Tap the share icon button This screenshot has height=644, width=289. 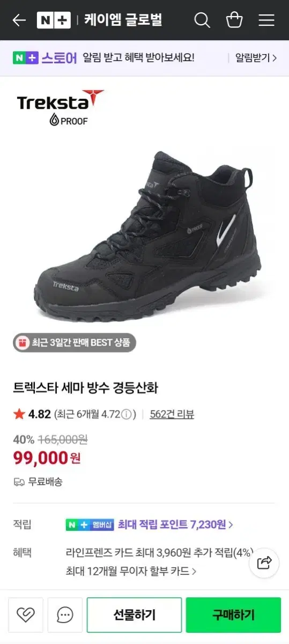coord(264,562)
